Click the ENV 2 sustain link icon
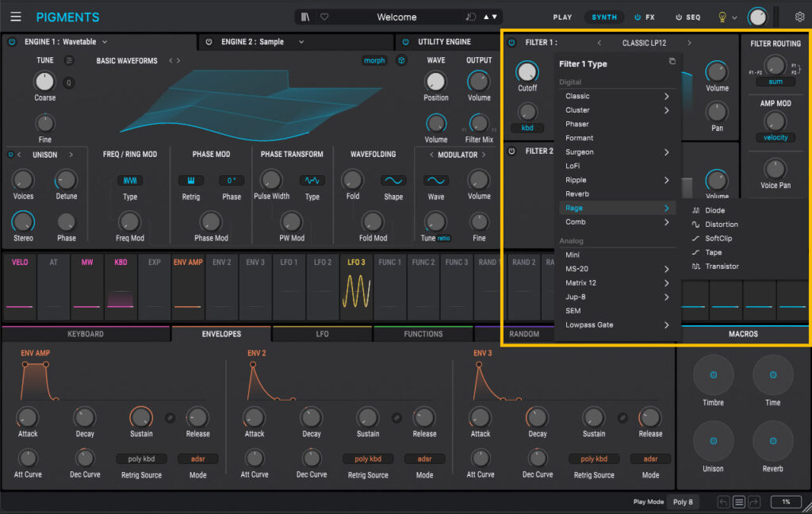The image size is (812, 514). pos(396,417)
